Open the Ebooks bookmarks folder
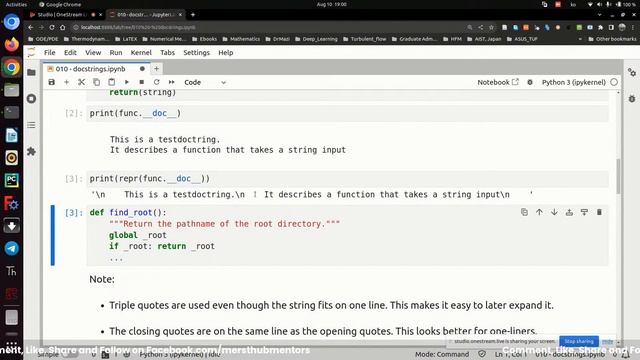The image size is (640, 360). point(204,39)
